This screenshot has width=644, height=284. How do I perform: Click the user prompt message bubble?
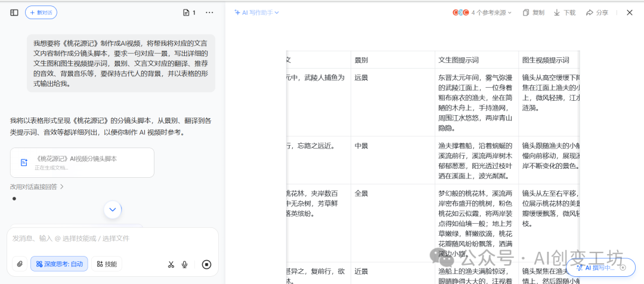[121, 63]
